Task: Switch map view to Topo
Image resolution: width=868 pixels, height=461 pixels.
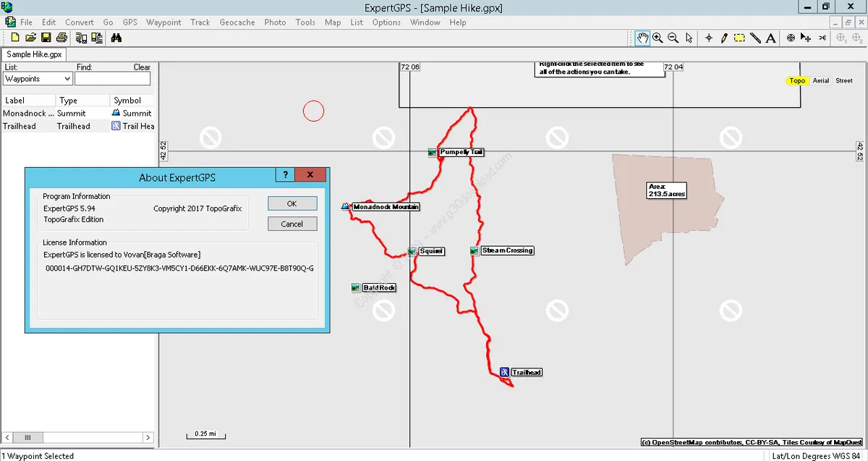Action: [x=797, y=80]
